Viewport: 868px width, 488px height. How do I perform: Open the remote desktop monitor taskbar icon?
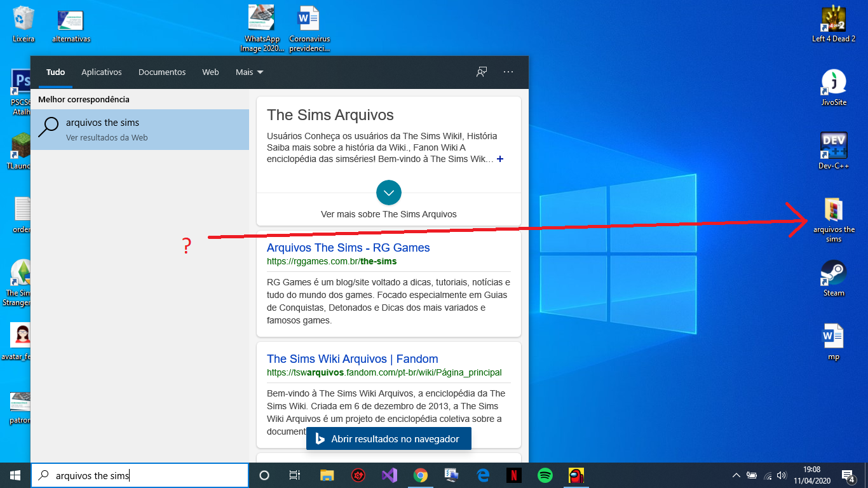[452, 475]
